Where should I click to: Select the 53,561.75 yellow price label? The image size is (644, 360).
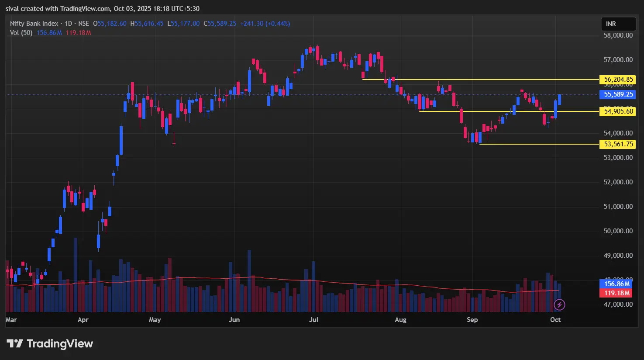tap(618, 144)
